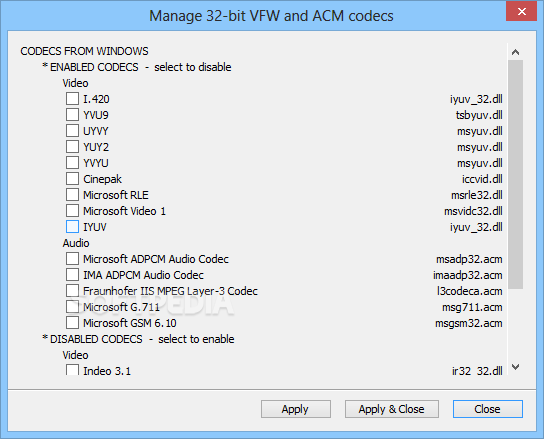Image resolution: width=544 pixels, height=439 pixels.
Task: Toggle the IYUV codec checkbox
Action: [x=72, y=227]
